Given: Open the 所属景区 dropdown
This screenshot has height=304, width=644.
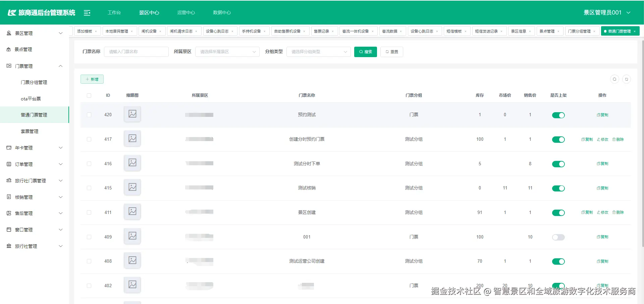Looking at the screenshot, I should coord(227,52).
